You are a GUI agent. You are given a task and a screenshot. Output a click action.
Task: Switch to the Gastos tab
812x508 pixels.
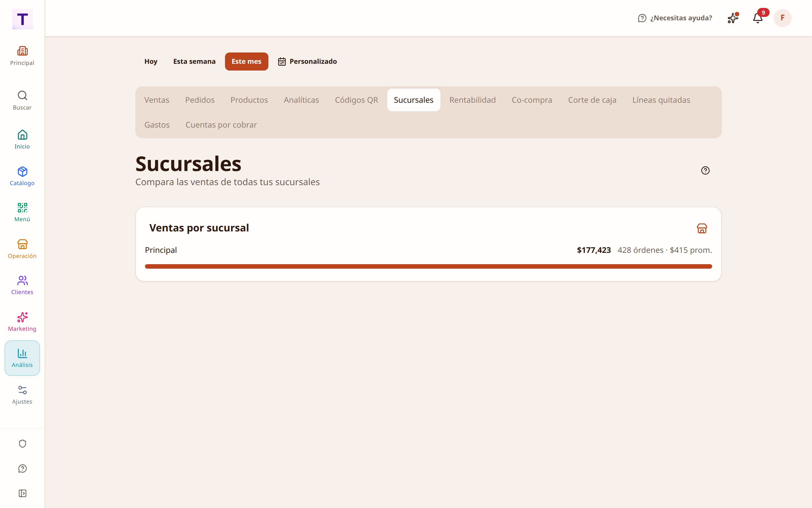click(x=157, y=125)
